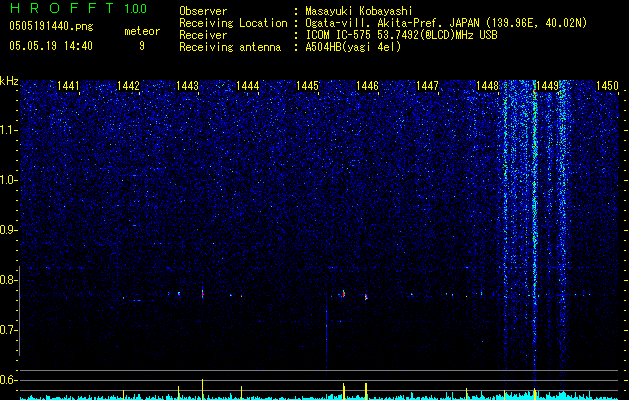The image size is (629, 400).
Task: Click the 0.7 frequency axis label
Action: (8, 330)
